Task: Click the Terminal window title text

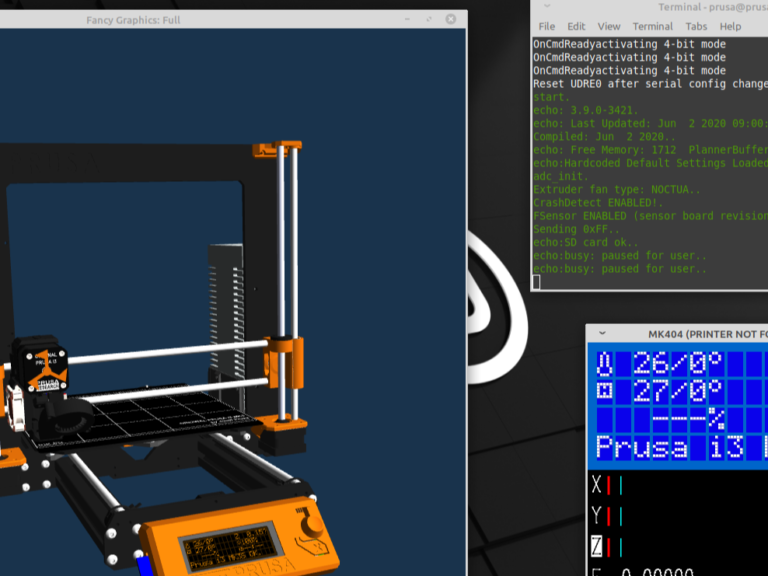Action: 713,7
